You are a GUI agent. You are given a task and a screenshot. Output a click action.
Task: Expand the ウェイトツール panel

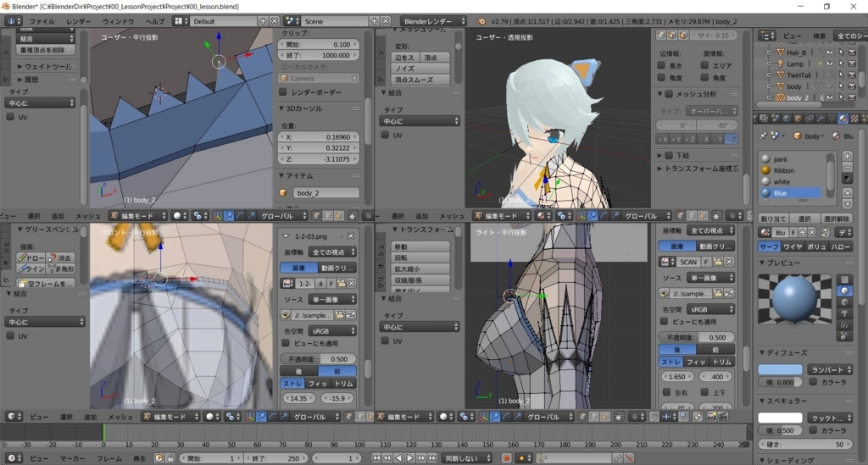tap(19, 66)
